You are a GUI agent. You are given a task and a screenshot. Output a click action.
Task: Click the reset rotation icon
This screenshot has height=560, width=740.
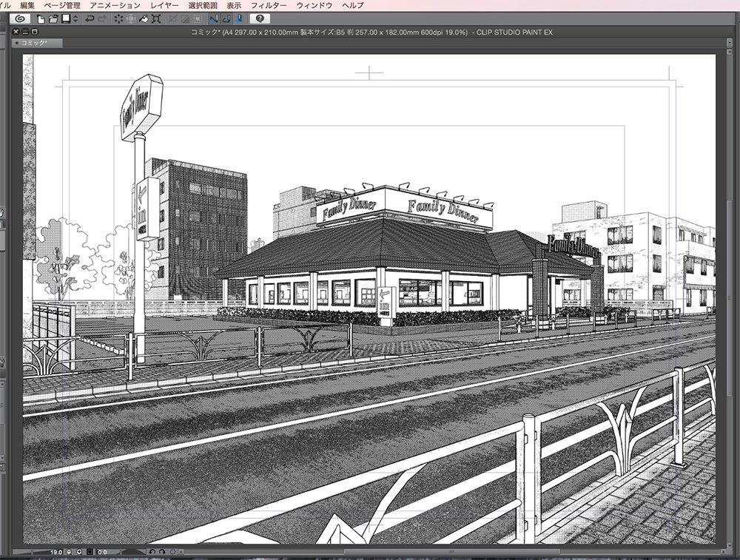tap(172, 552)
